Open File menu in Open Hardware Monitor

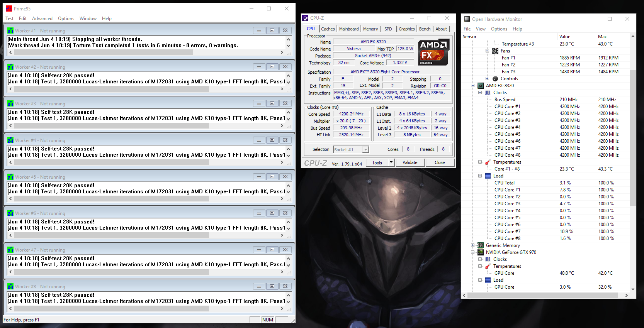[x=467, y=29]
